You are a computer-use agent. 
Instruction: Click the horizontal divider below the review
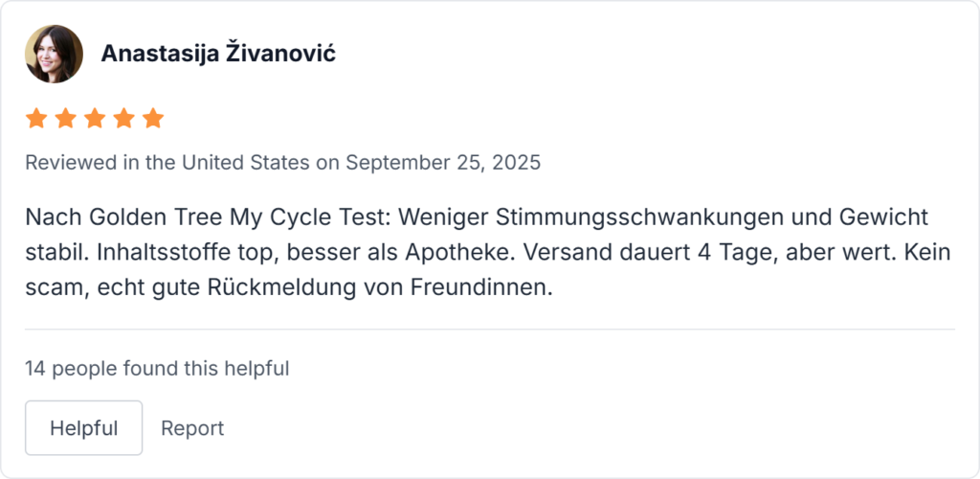tap(490, 330)
